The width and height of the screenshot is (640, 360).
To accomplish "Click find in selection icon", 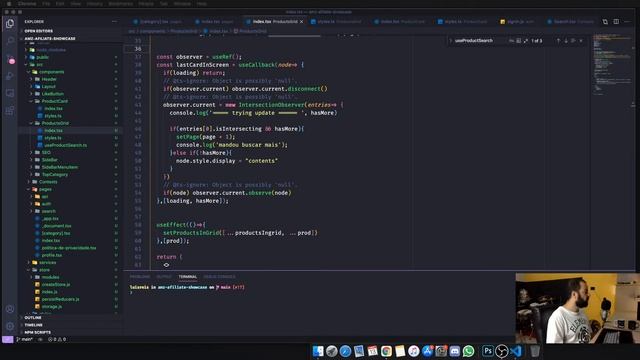I will click(573, 41).
